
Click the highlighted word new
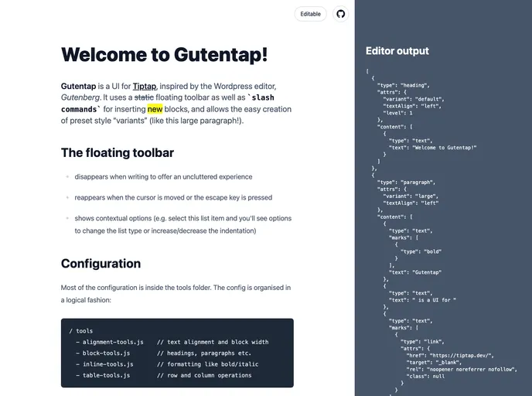155,109
